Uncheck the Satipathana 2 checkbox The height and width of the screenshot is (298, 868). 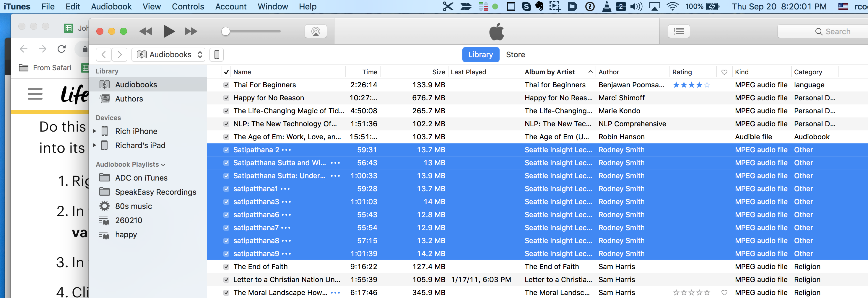(x=226, y=150)
